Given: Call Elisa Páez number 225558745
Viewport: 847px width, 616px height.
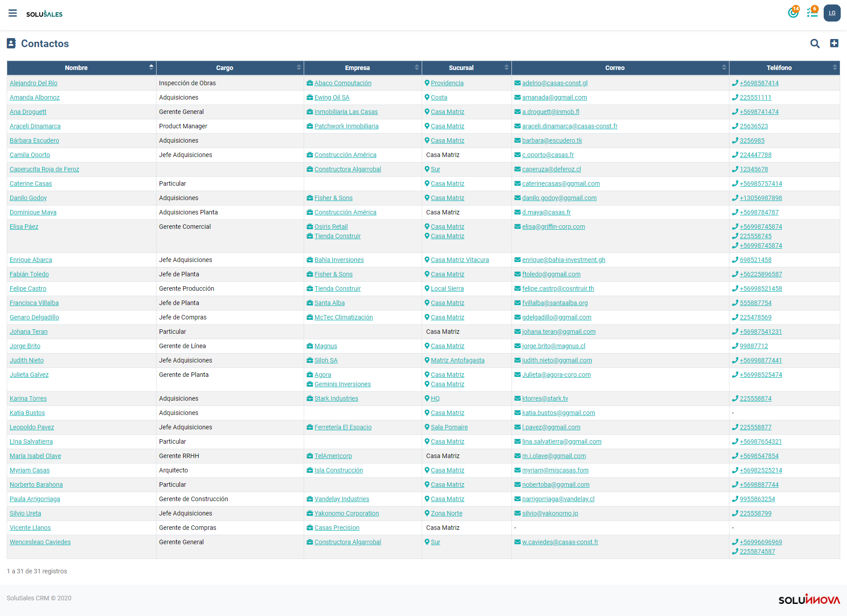Looking at the screenshot, I should click(x=755, y=236).
